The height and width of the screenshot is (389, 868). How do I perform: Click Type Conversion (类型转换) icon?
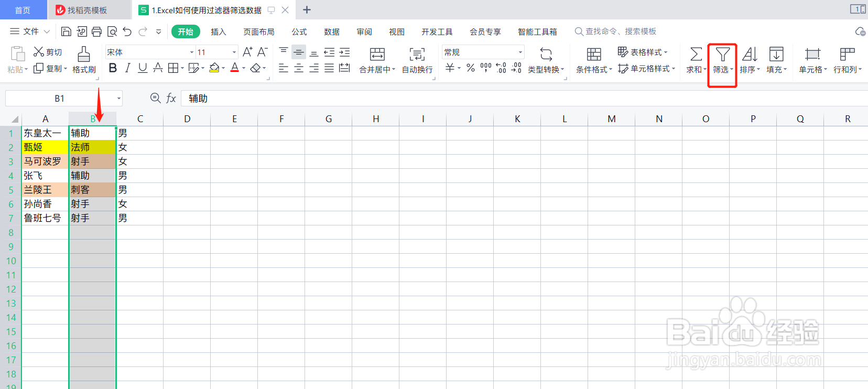click(546, 54)
